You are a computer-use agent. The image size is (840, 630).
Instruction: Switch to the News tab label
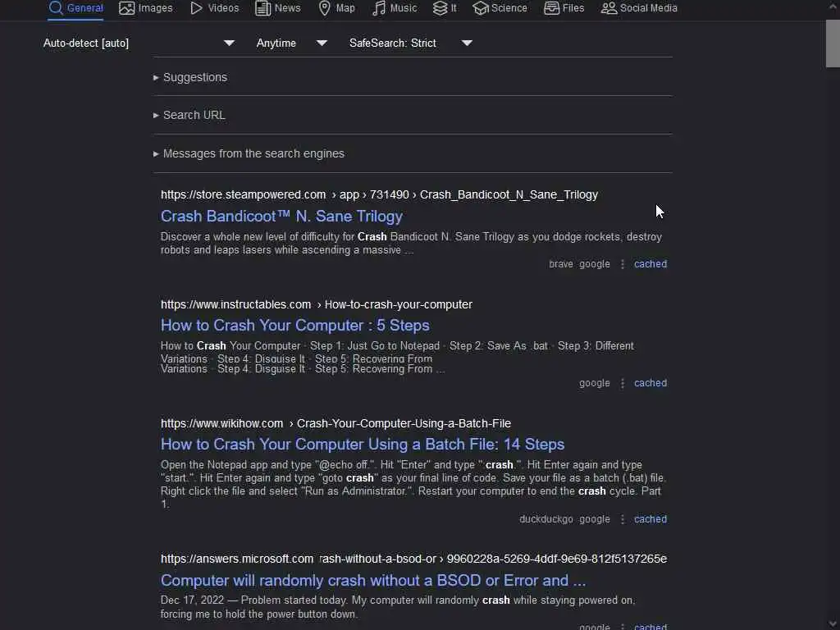point(288,8)
